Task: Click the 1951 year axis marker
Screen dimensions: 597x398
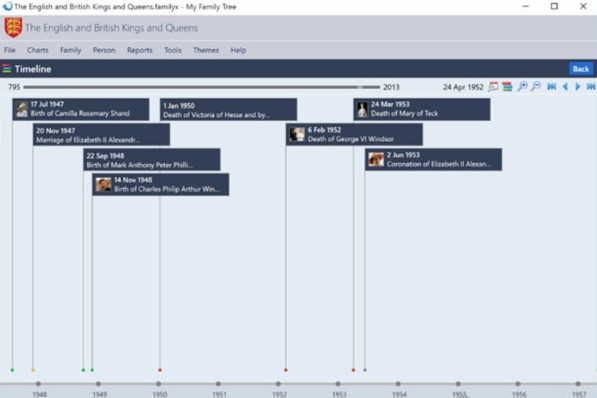Action: (218, 384)
